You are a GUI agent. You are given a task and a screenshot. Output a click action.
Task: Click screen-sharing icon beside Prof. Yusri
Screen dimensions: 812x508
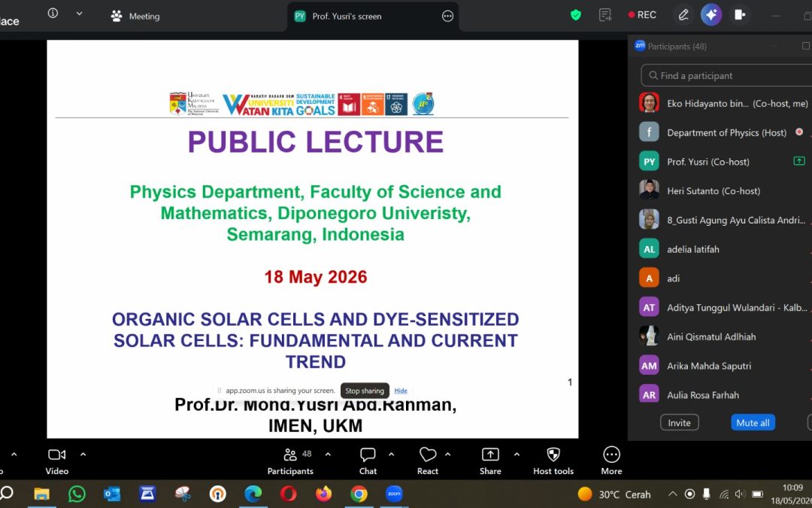[x=799, y=161]
